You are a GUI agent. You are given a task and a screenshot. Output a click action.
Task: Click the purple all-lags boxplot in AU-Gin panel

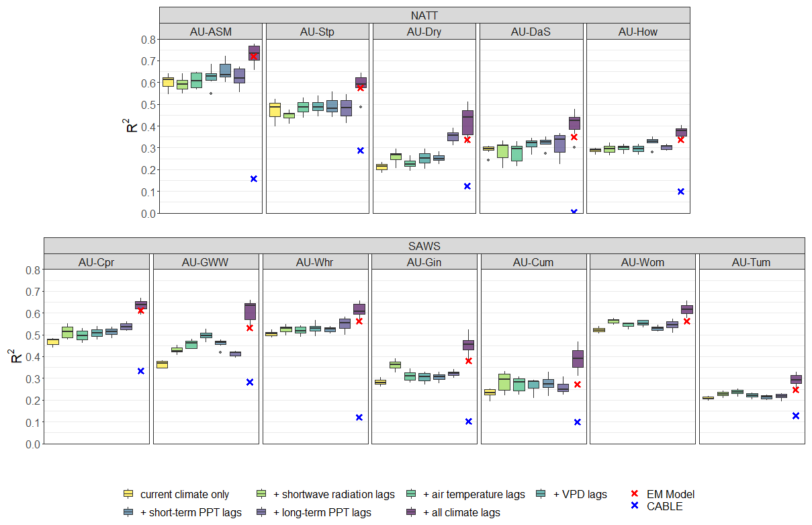468,345
